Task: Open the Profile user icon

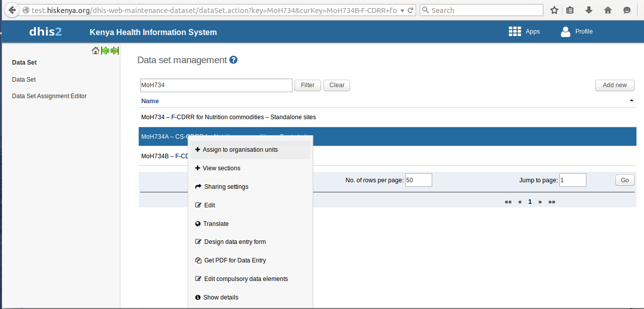Action: click(565, 32)
